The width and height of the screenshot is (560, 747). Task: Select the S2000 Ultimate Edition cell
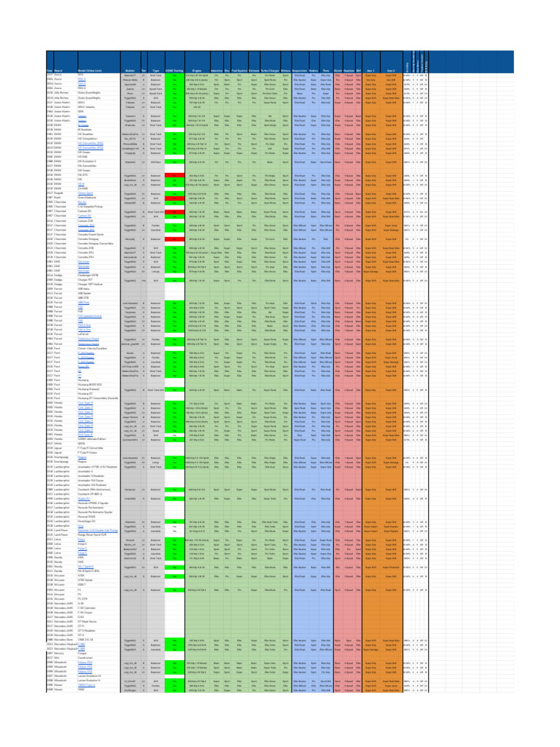coord(98,438)
